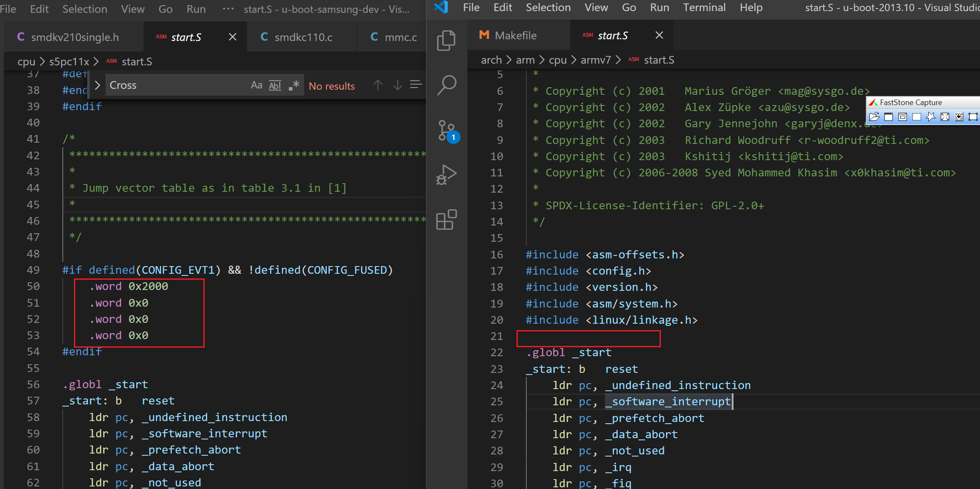Click line number 50 in left editor gutter
Screen dimensions: 980x489
(x=33, y=286)
